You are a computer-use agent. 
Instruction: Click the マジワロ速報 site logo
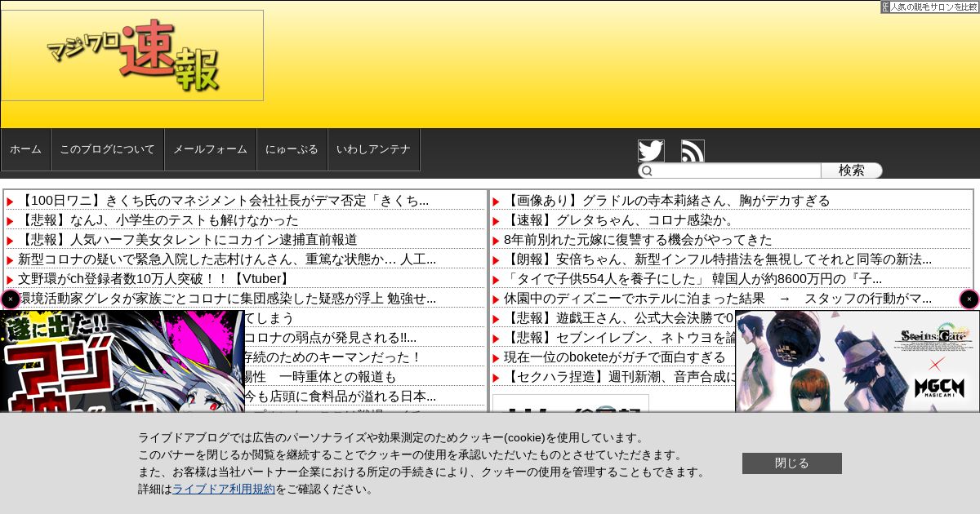[x=132, y=55]
